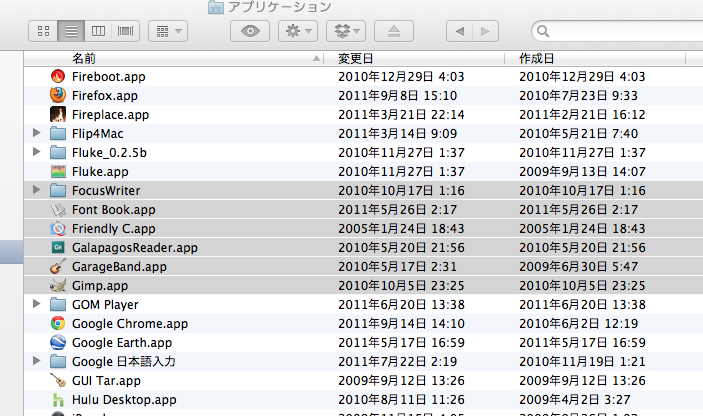The width and height of the screenshot is (703, 416).
Task: Click the file name Gimp.app
Action: (x=100, y=286)
